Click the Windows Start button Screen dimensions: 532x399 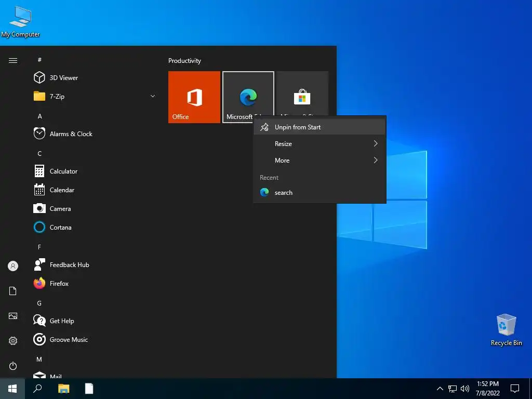pyautogui.click(x=12, y=389)
